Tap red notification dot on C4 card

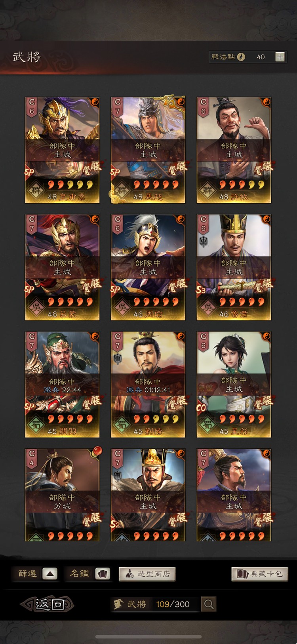click(97, 451)
